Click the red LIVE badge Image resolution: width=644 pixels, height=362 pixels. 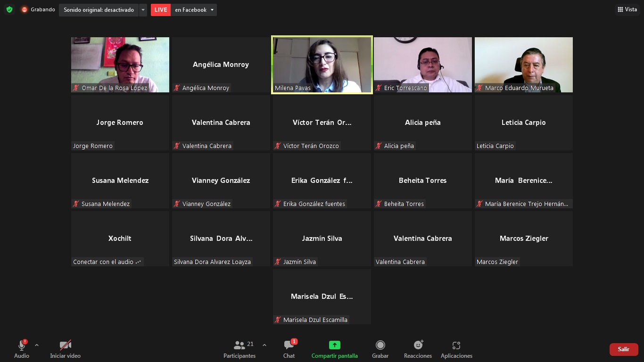pyautogui.click(x=161, y=10)
